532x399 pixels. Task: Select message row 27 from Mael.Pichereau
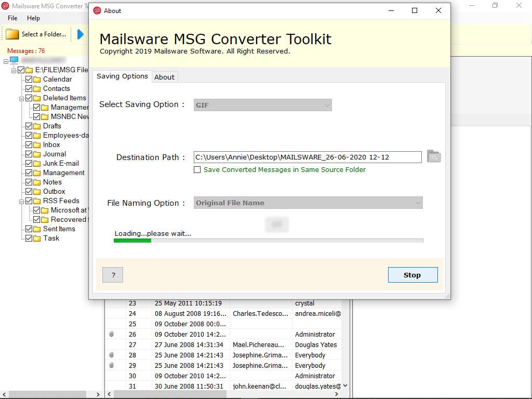tap(223, 345)
